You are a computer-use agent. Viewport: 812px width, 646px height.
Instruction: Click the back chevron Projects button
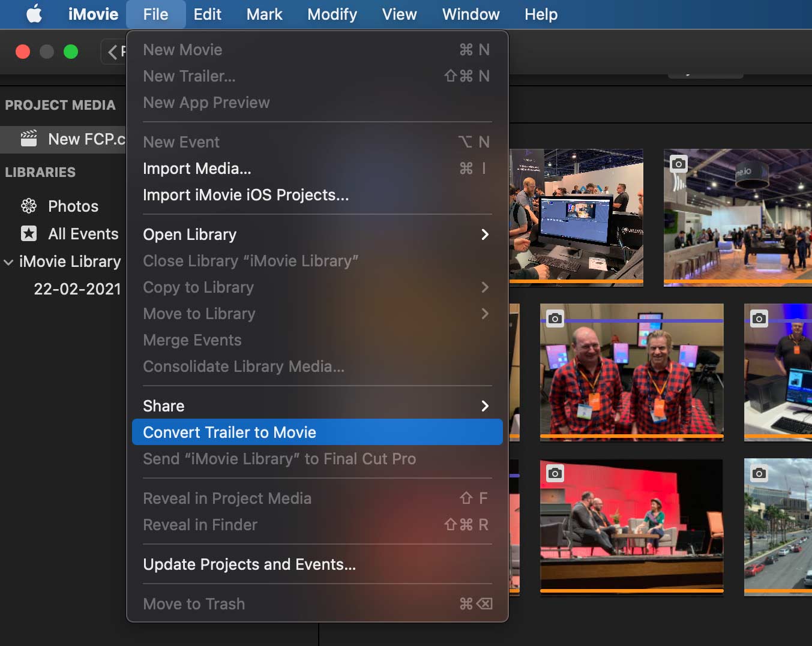click(x=114, y=52)
